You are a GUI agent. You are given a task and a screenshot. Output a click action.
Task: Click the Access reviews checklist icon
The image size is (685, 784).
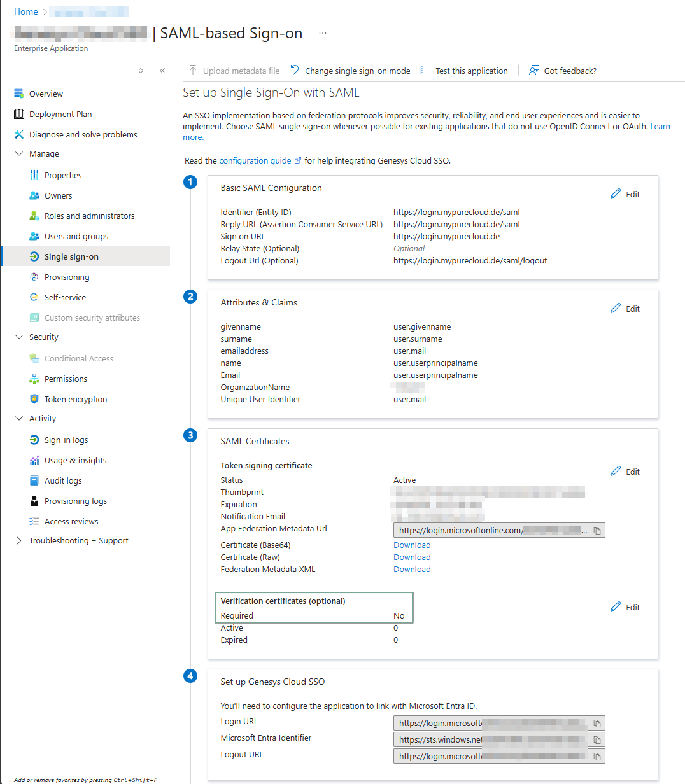tap(34, 521)
